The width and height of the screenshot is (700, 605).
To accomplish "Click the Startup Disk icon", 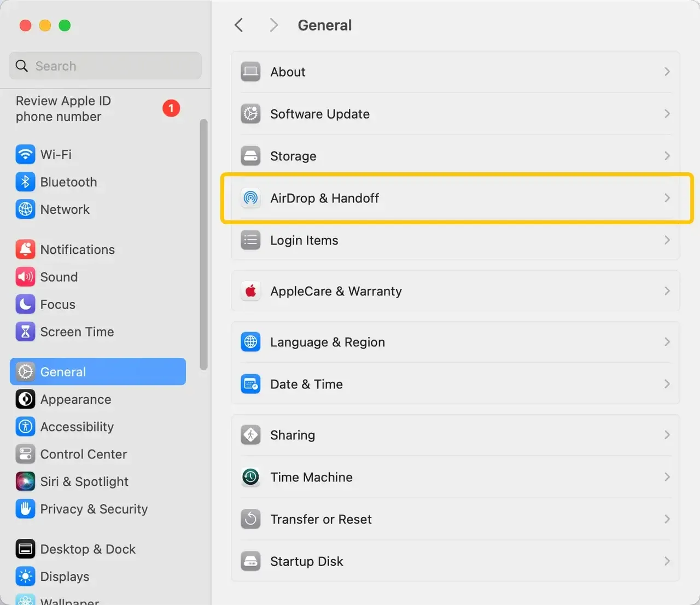I will [250, 561].
